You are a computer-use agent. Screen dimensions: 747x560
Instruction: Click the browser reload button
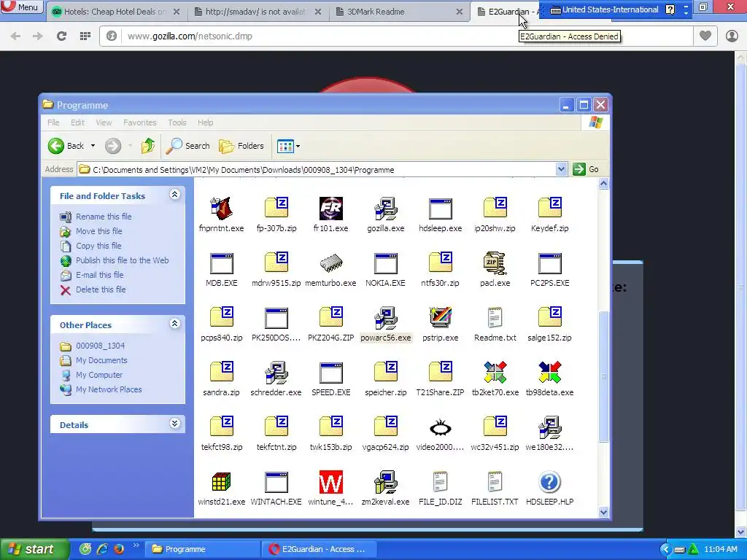(x=61, y=36)
